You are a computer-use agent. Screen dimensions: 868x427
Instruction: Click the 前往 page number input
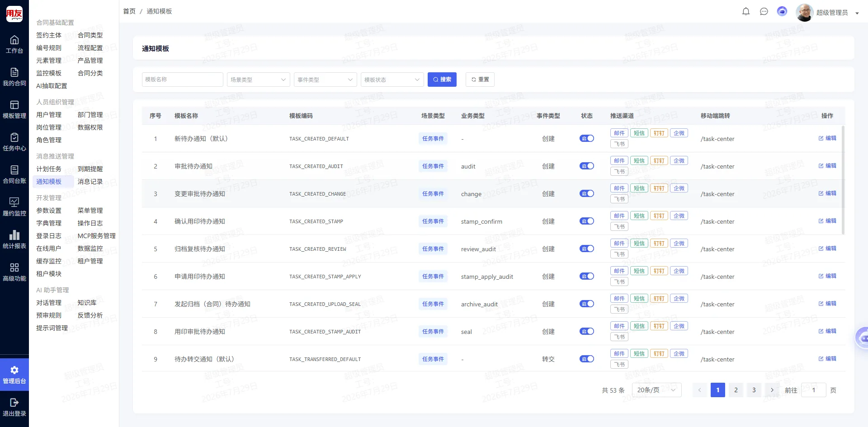pos(814,390)
